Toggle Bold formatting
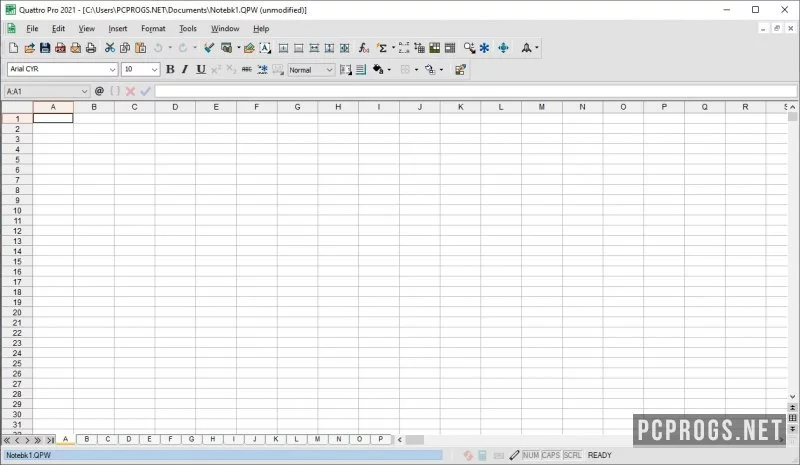 pos(170,69)
